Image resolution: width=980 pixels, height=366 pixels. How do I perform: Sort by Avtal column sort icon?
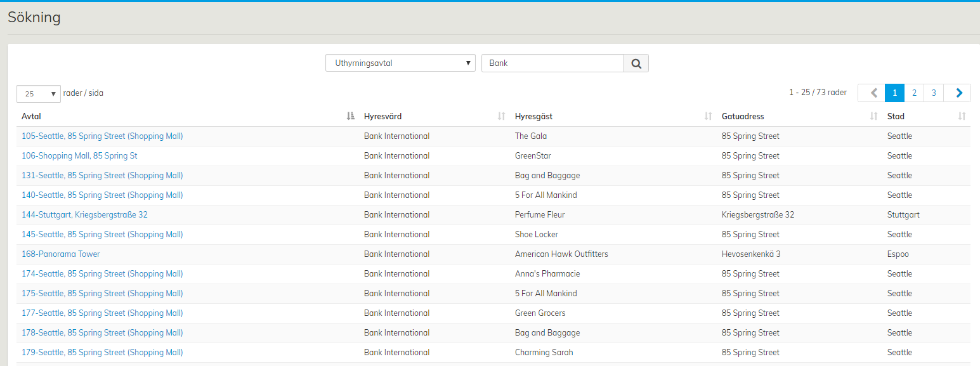click(x=351, y=116)
